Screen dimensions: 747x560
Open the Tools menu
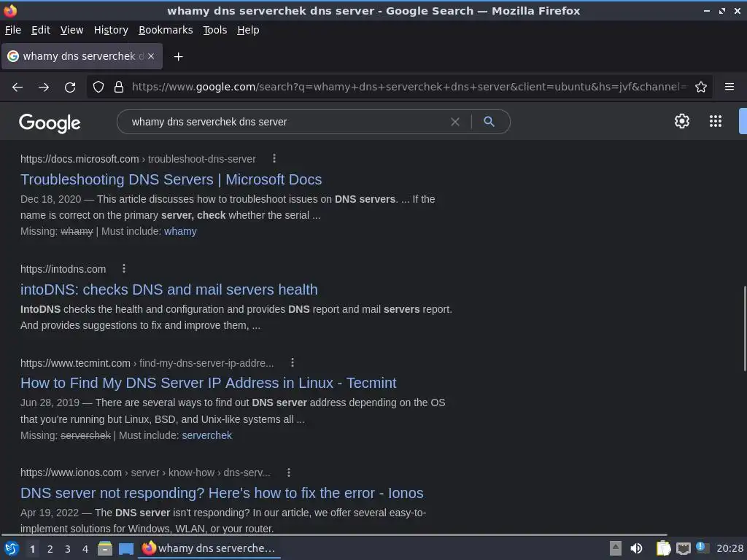point(215,30)
